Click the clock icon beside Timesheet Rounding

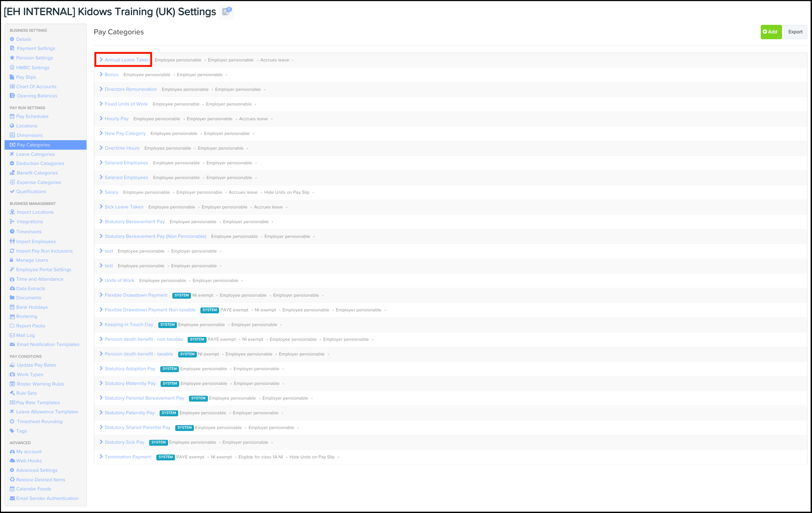(x=12, y=422)
